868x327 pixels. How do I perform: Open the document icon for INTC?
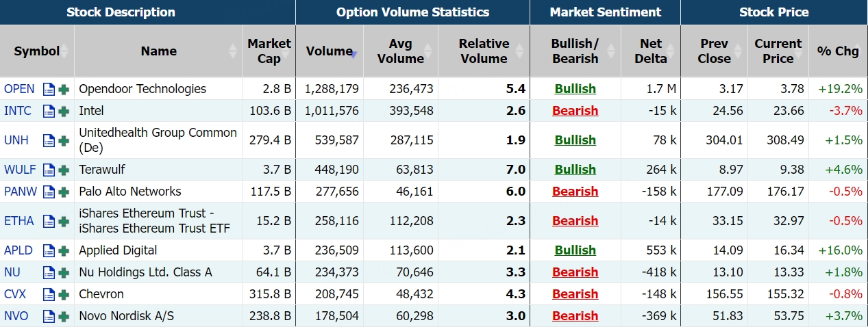click(49, 111)
